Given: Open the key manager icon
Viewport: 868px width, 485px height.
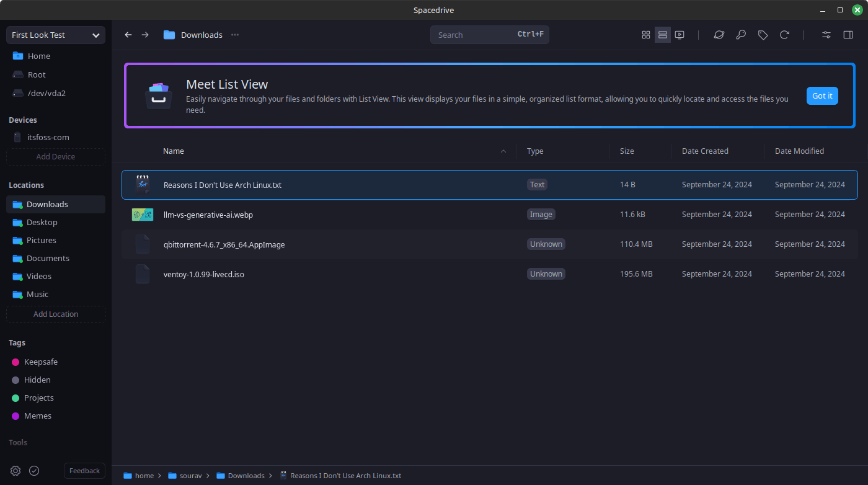Looking at the screenshot, I should click(x=741, y=35).
